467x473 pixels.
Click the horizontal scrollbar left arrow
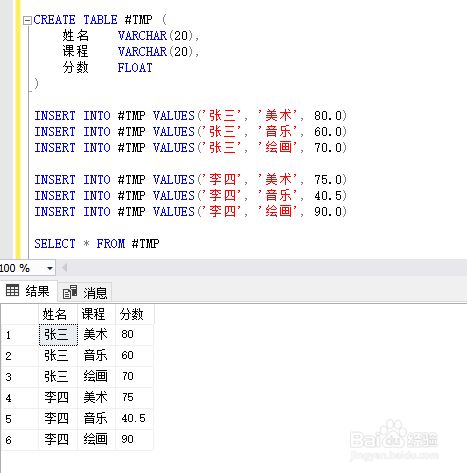coord(65,268)
